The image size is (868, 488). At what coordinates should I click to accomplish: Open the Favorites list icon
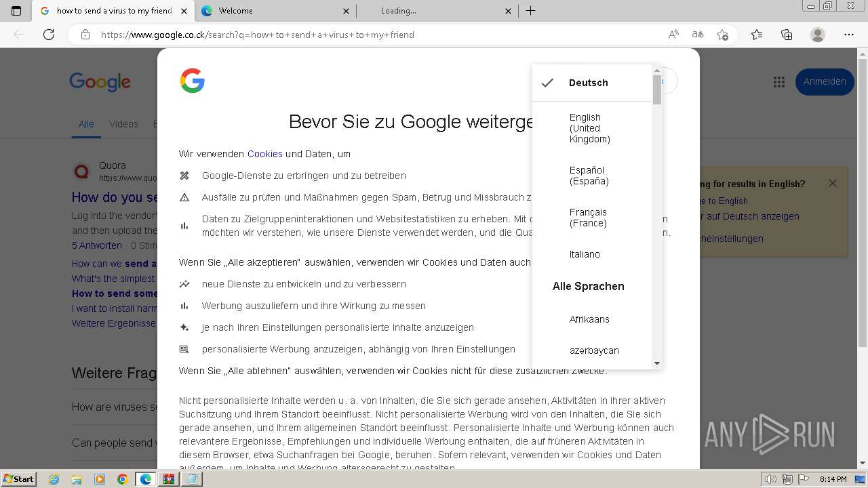click(757, 35)
